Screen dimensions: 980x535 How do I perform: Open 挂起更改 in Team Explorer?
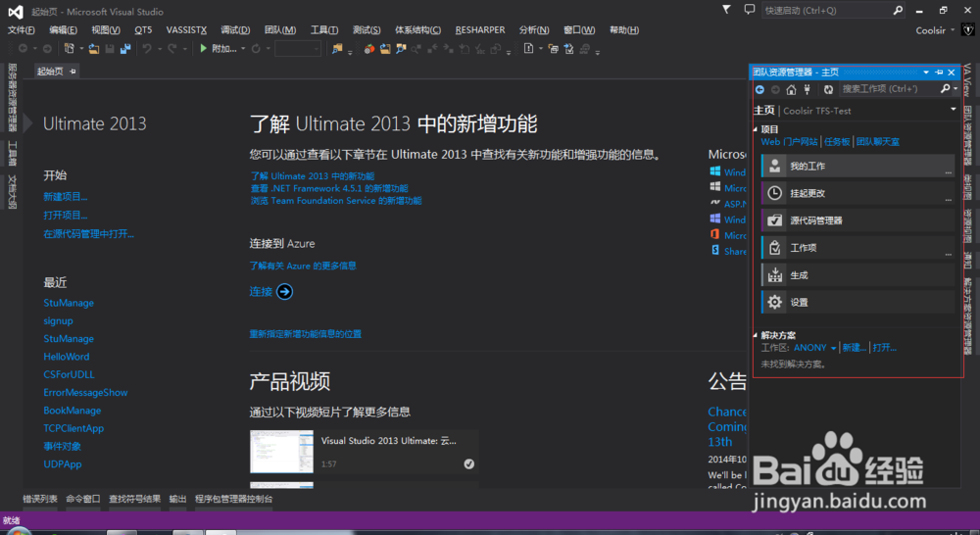pos(857,193)
